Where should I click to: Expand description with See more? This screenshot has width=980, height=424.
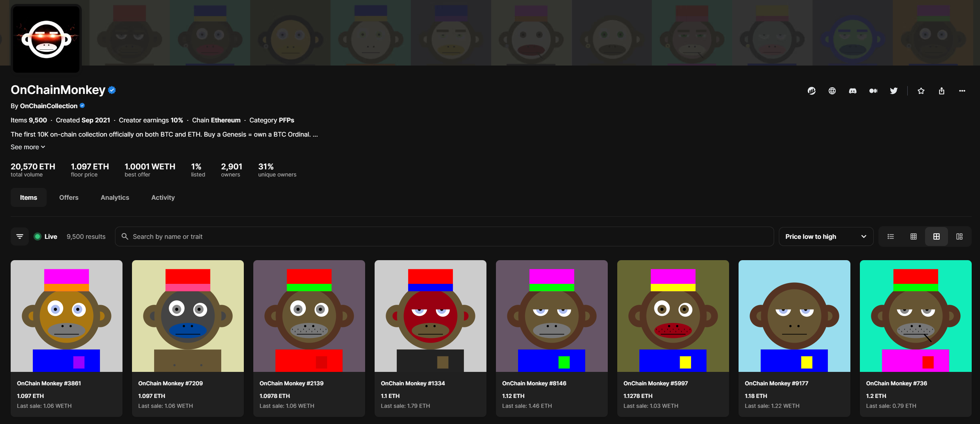coord(28,147)
